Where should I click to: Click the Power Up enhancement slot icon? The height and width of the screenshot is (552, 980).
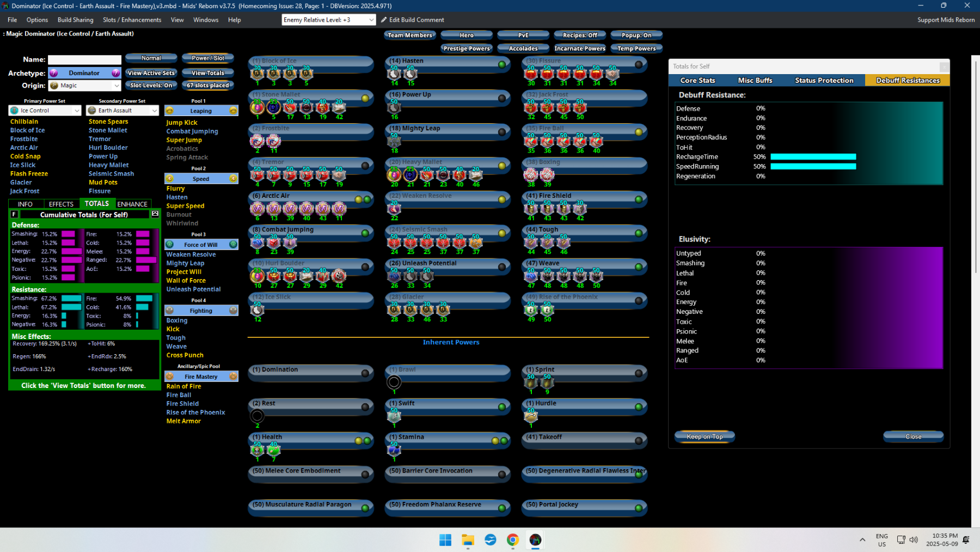[394, 108]
